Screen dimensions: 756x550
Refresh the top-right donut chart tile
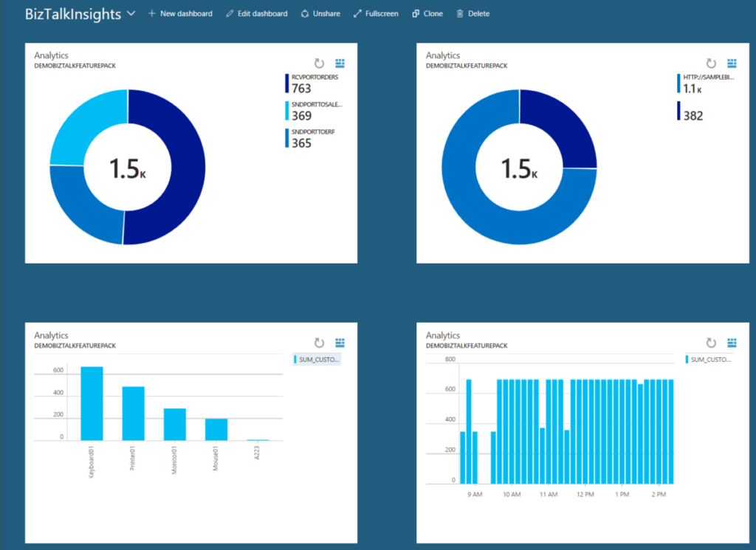coord(711,64)
